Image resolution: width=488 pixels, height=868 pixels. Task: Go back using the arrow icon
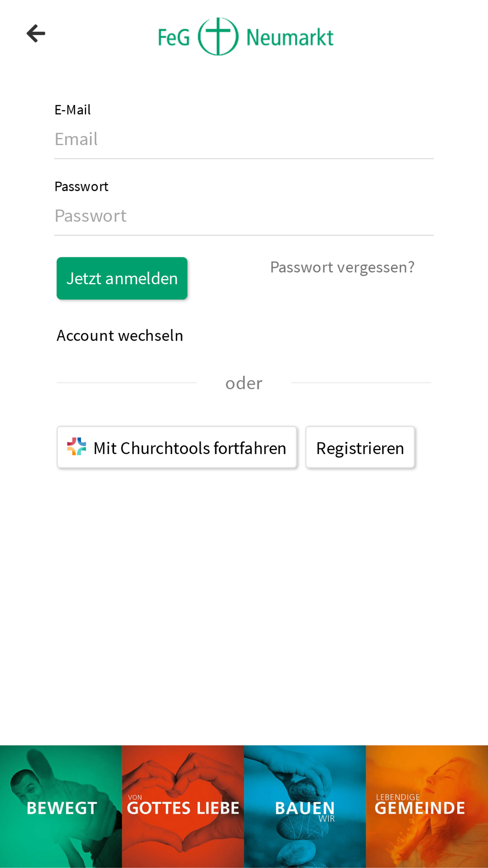36,34
